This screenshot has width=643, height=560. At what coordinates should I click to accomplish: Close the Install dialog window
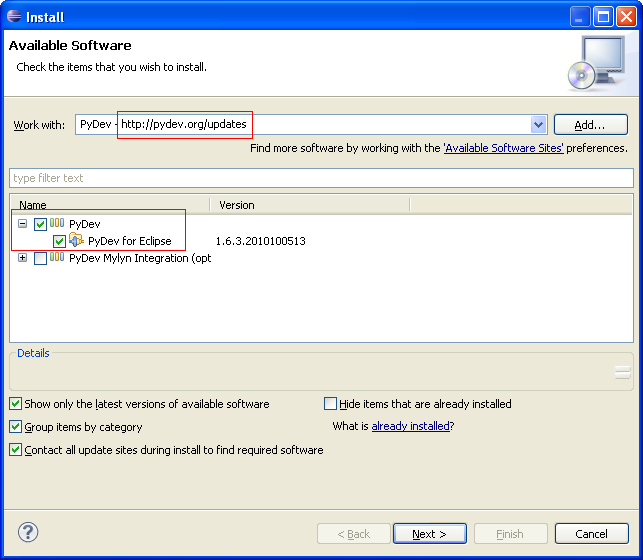pyautogui.click(x=626, y=17)
